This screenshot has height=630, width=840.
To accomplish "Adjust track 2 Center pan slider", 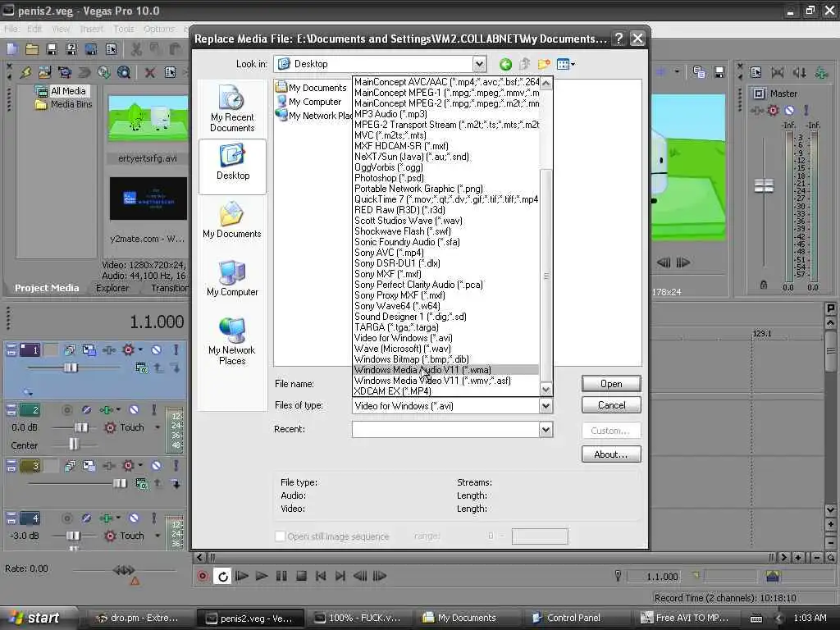I will (x=74, y=444).
